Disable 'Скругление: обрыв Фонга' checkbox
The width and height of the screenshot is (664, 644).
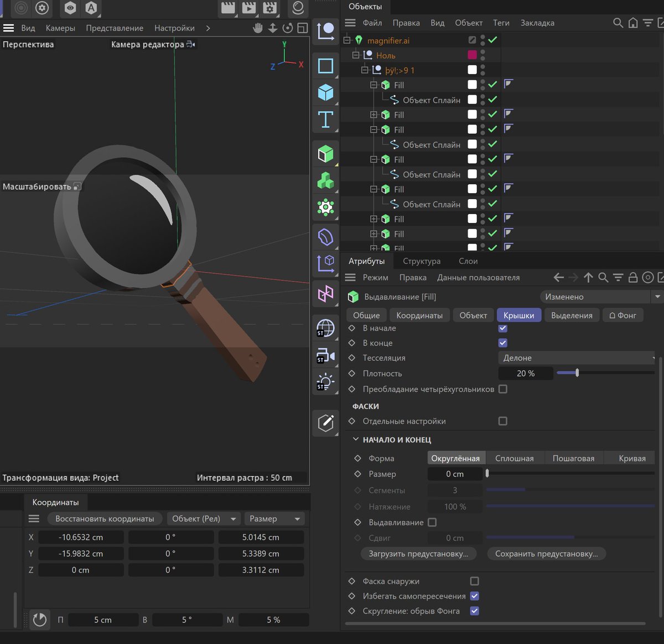474,611
